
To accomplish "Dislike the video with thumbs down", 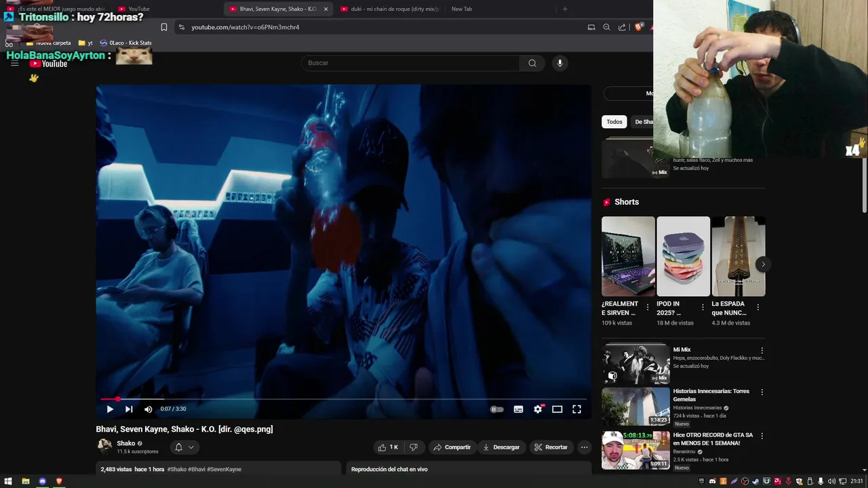I will (x=413, y=447).
